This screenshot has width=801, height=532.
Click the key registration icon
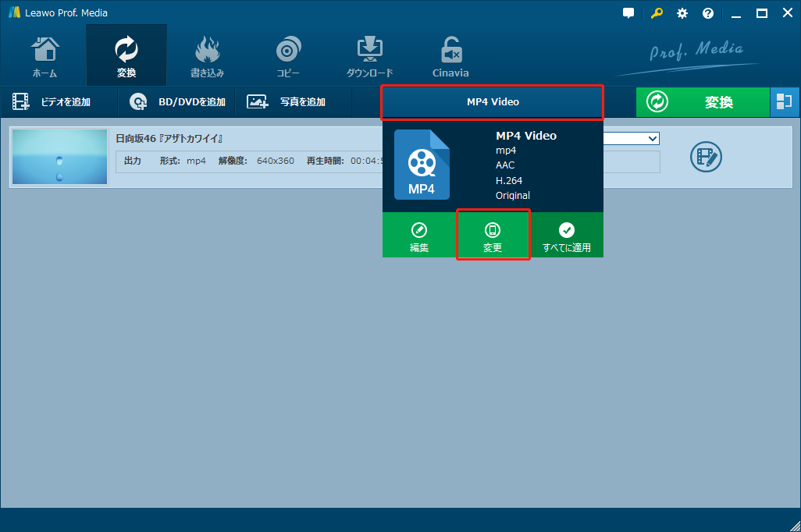[657, 13]
